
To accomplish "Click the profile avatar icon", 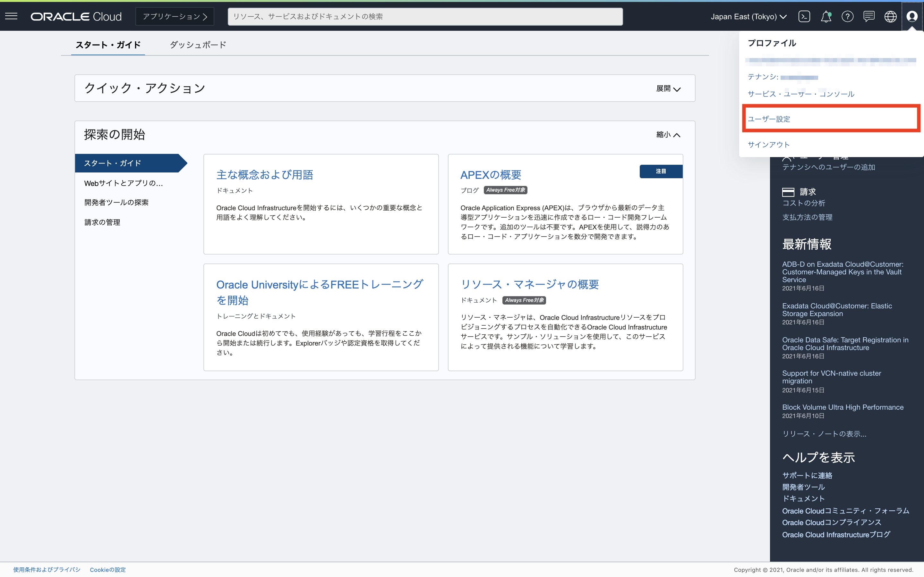I will click(912, 16).
